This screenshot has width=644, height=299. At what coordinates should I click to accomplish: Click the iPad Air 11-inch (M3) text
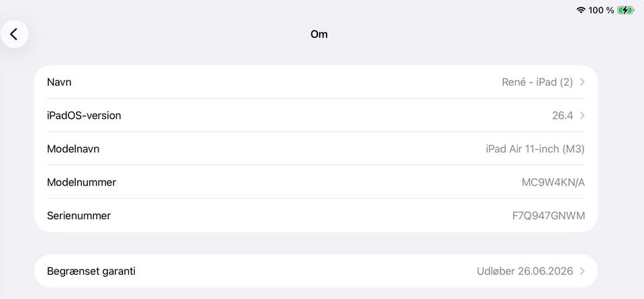[535, 149]
